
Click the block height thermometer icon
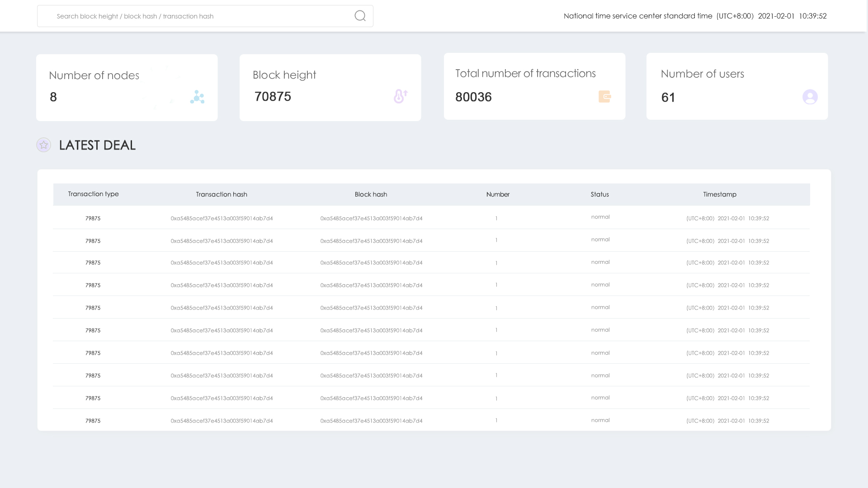[401, 96]
